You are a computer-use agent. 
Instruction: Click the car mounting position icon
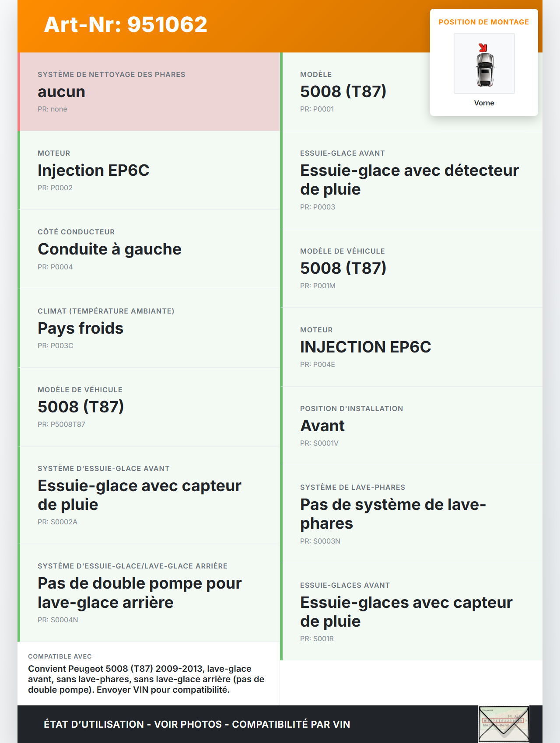click(x=484, y=64)
